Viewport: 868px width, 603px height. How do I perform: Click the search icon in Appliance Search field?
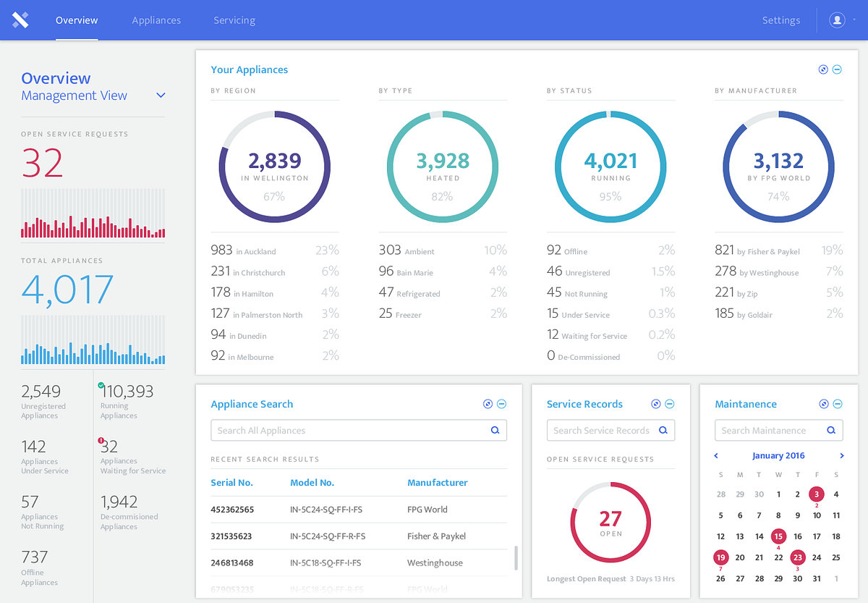coord(495,430)
